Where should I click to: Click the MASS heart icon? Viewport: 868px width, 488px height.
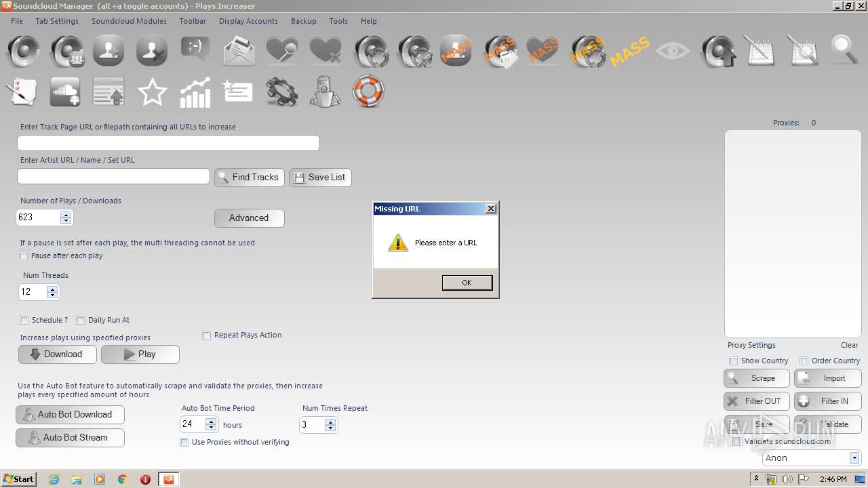click(x=542, y=51)
